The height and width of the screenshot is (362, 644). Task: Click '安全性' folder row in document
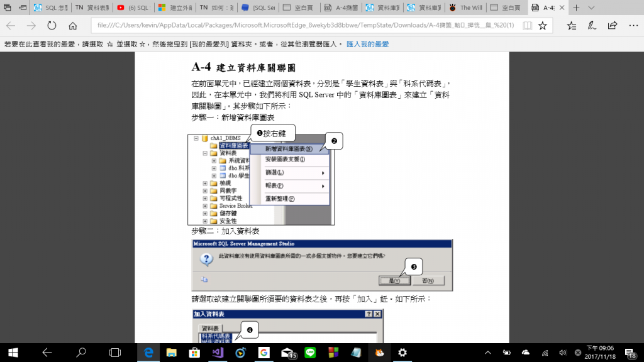228,221
